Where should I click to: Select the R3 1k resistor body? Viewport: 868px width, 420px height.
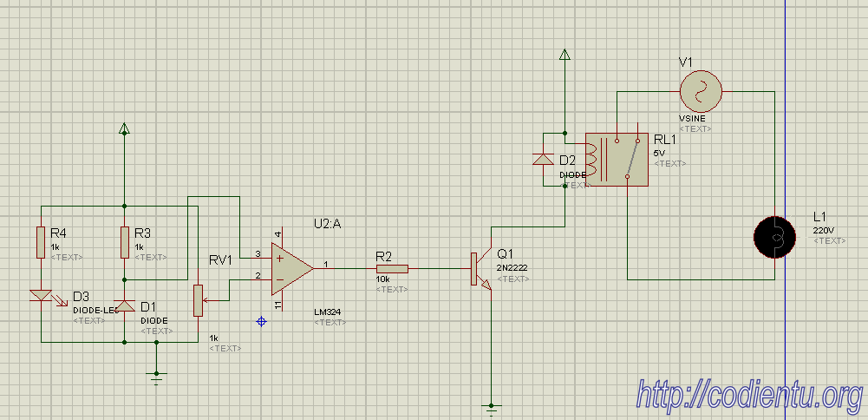coord(125,242)
